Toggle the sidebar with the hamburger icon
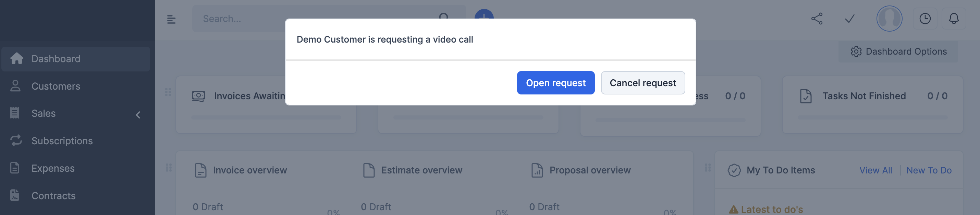 (x=171, y=19)
